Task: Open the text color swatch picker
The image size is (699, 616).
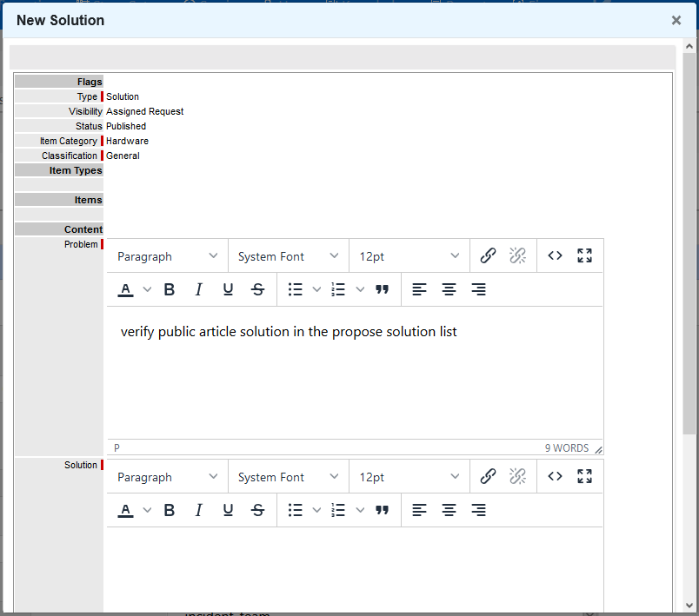Action: click(125, 289)
